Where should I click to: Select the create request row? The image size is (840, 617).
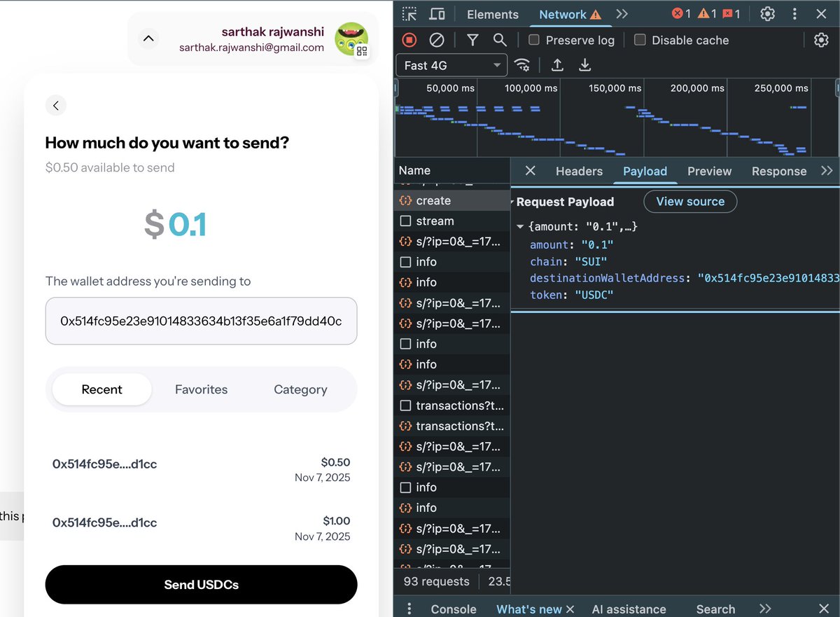click(x=452, y=200)
